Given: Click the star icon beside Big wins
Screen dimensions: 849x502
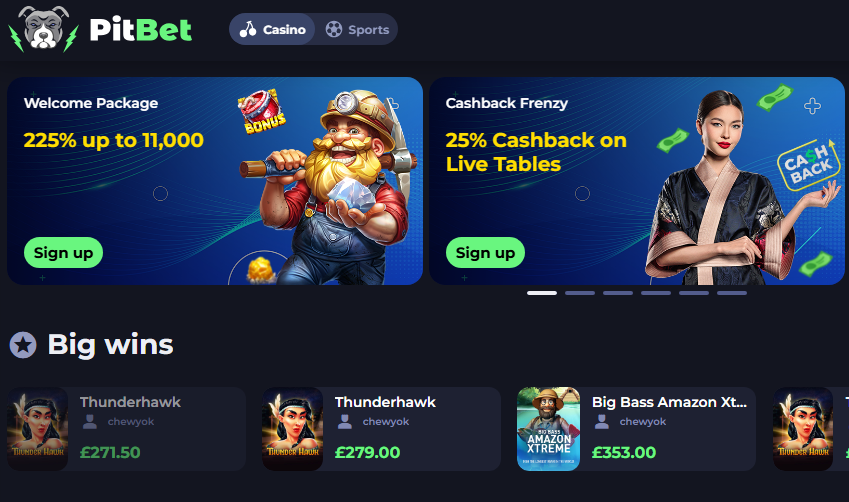Looking at the screenshot, I should (x=23, y=345).
